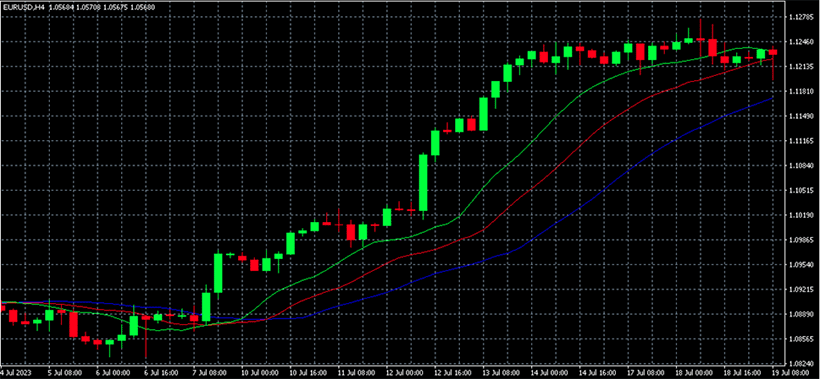This screenshot has height=379, width=820.
Task: Click the 1.12460 price axis label
Action: click(801, 42)
